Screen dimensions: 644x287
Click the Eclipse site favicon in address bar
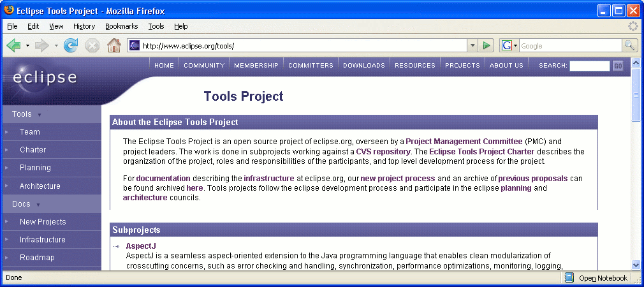tap(135, 45)
